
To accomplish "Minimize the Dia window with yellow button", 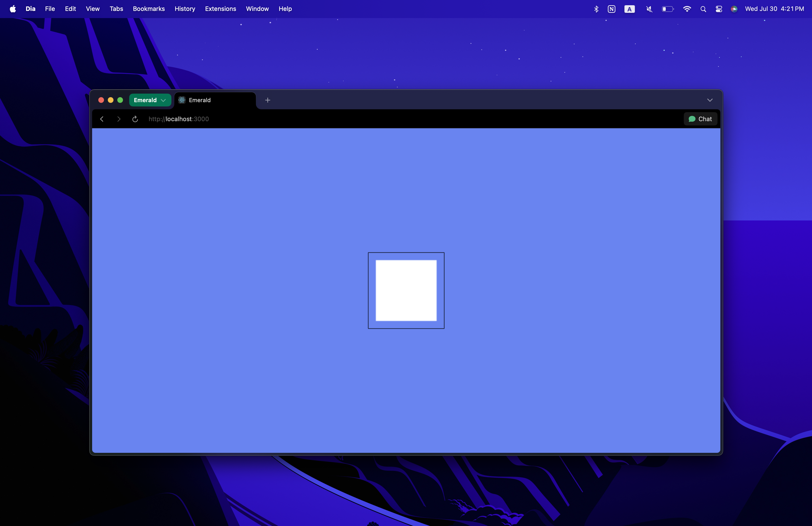I will click(111, 100).
